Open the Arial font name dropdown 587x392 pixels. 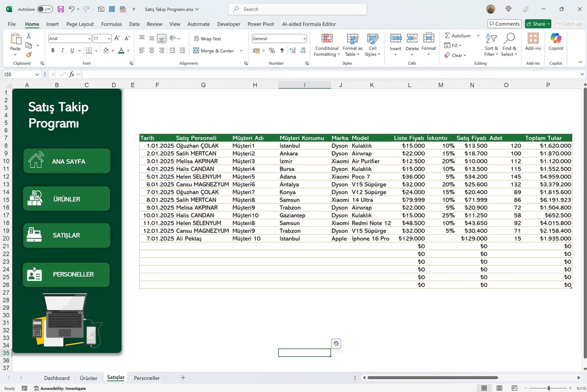click(x=89, y=39)
